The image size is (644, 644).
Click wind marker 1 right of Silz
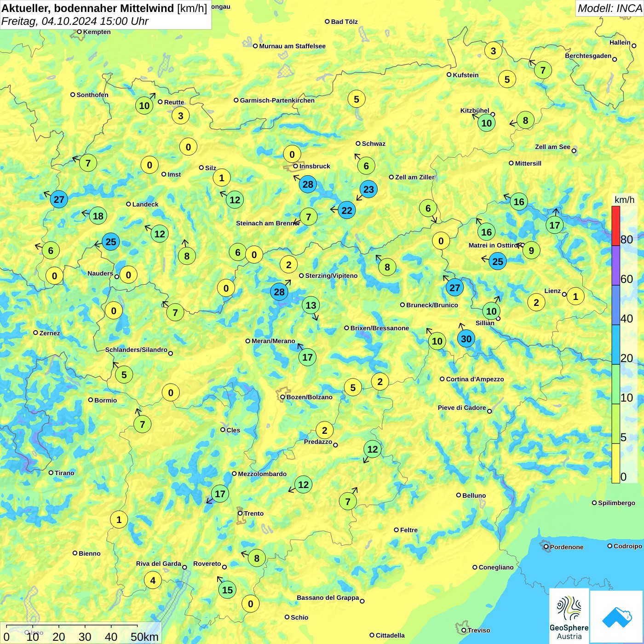point(222,178)
